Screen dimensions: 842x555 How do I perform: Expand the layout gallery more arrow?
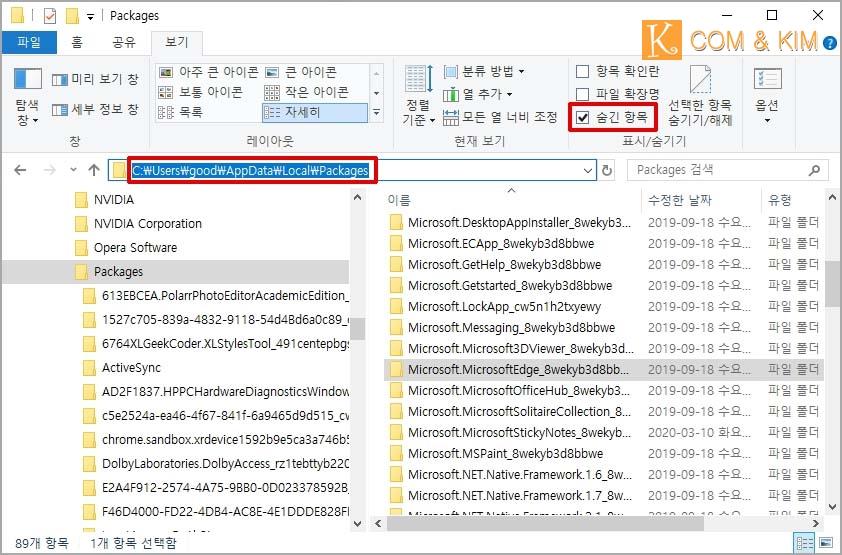[376, 112]
